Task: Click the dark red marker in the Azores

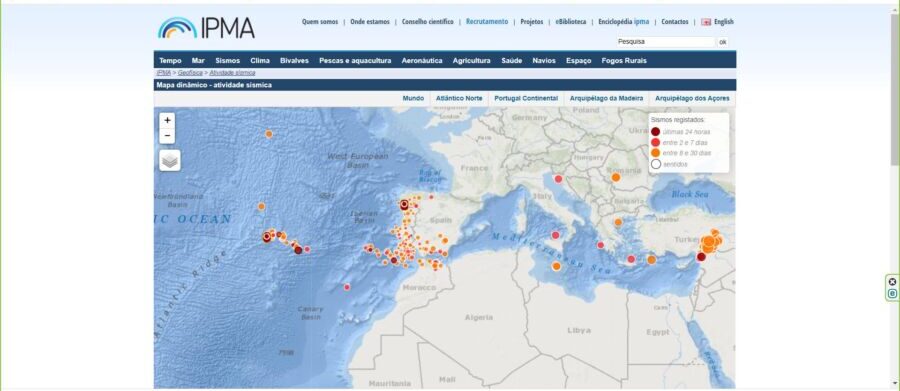Action: click(298, 250)
